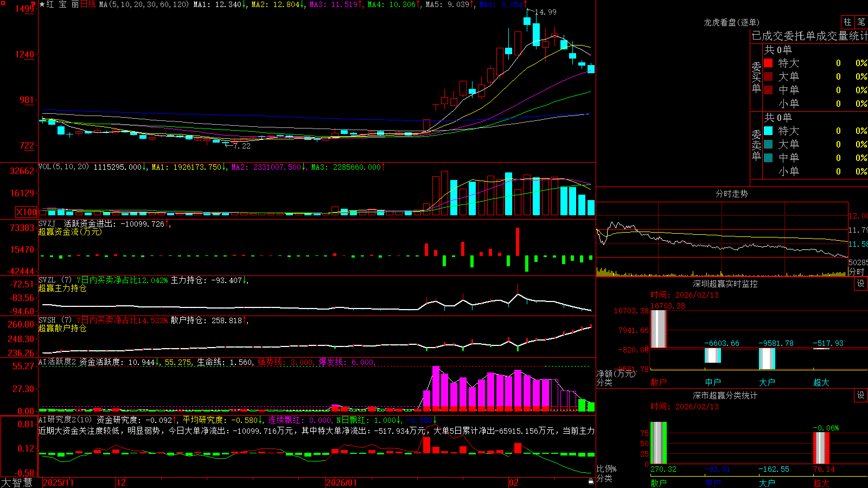
Task: Click the intraday 分时走势 mini chart
Action: (x=722, y=239)
